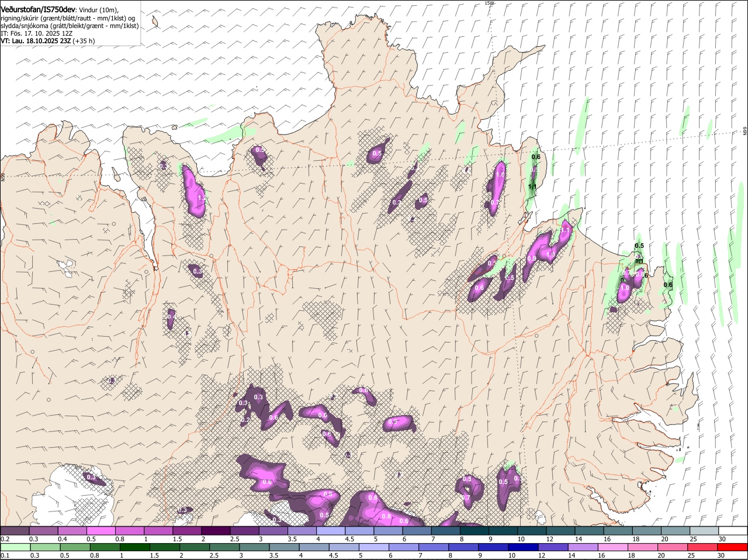
Task: Select the upper legend swatch between 8 and 9
Action: 474,531
